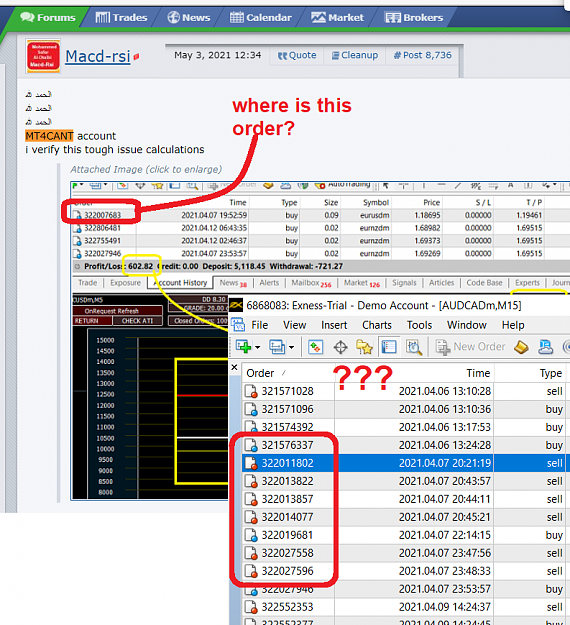
Task: Click the cloud computer icon after MetaEditor
Action: coord(545,347)
